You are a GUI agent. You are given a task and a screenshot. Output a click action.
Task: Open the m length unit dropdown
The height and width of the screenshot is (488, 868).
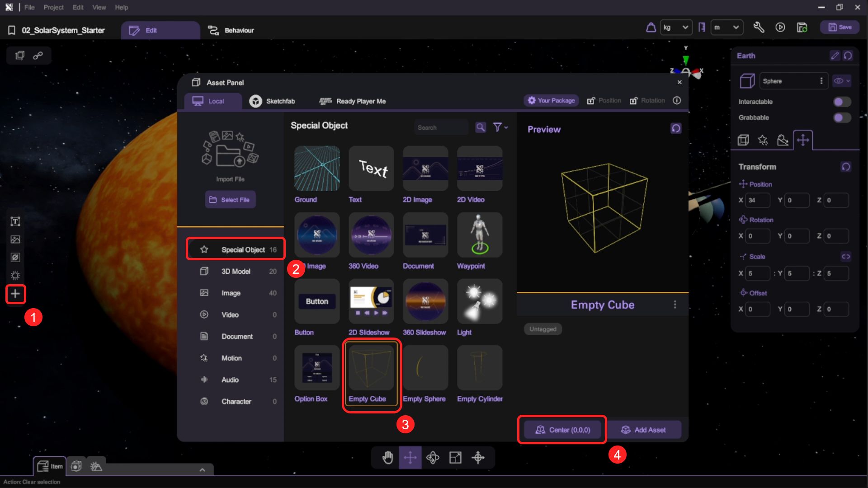[x=726, y=28]
